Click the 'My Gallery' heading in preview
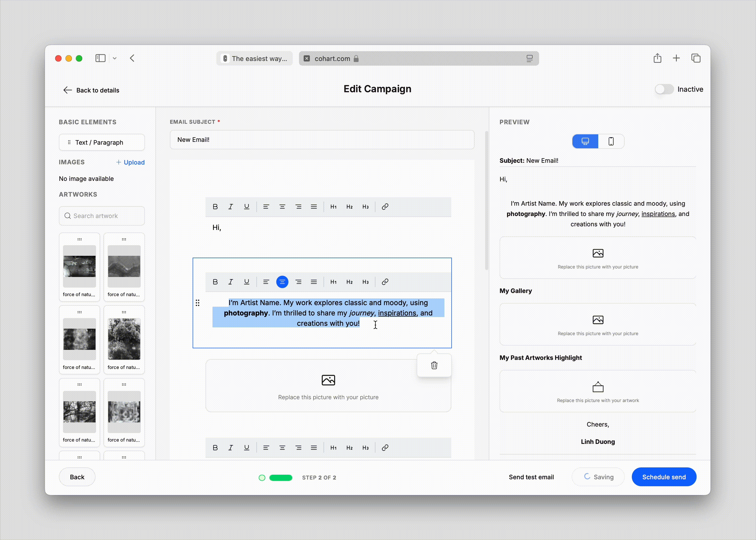The image size is (756, 540). pos(515,291)
